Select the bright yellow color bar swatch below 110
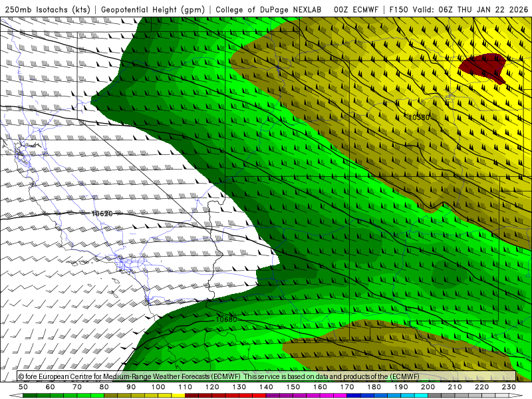 (x=178, y=396)
